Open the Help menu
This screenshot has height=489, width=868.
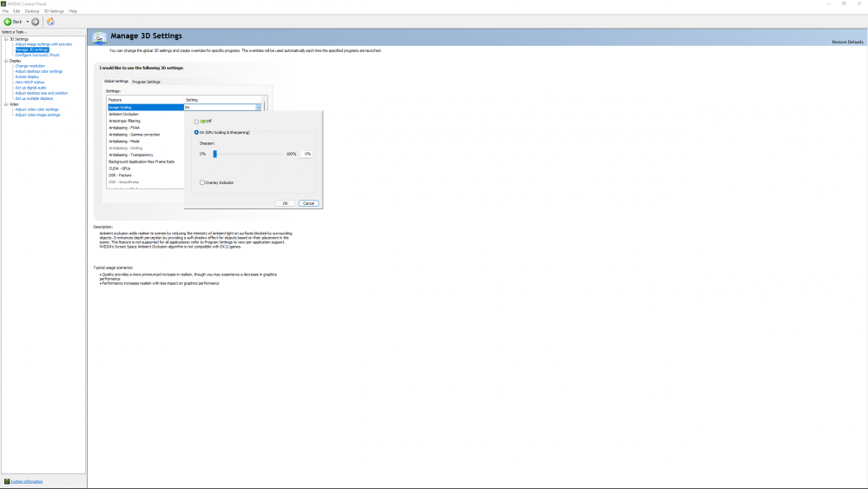point(73,11)
